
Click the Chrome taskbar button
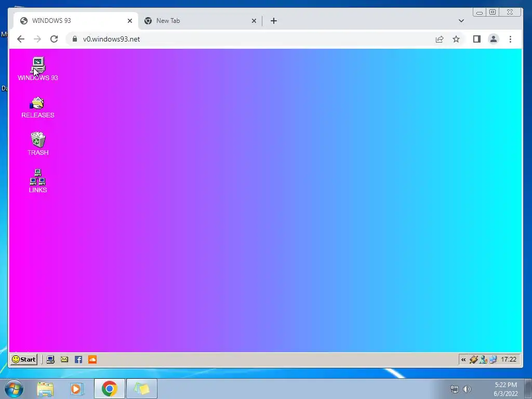(109, 389)
